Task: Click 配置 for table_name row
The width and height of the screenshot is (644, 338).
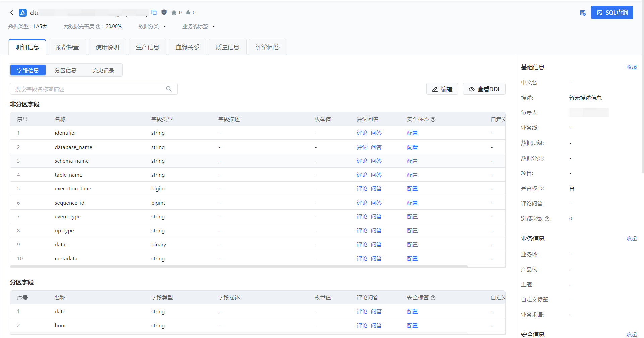Action: (412, 175)
